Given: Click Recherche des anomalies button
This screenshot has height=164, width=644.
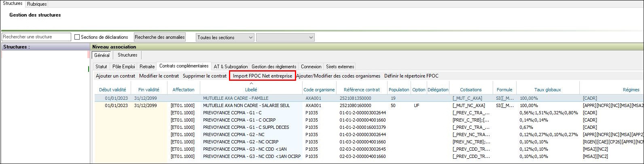Looking at the screenshot, I should pyautogui.click(x=160, y=37).
